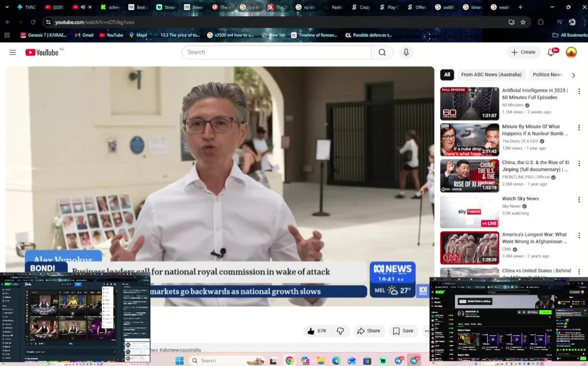Show more filter chips with arrow

tap(573, 75)
